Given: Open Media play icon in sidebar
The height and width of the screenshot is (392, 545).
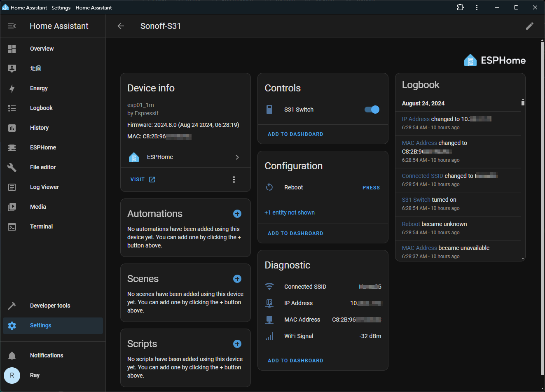Looking at the screenshot, I should [12, 207].
